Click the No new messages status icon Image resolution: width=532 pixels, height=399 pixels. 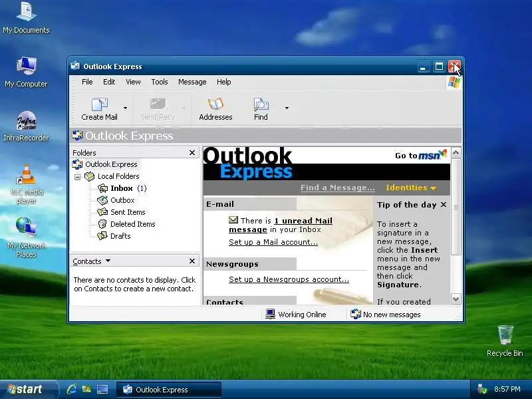point(356,314)
